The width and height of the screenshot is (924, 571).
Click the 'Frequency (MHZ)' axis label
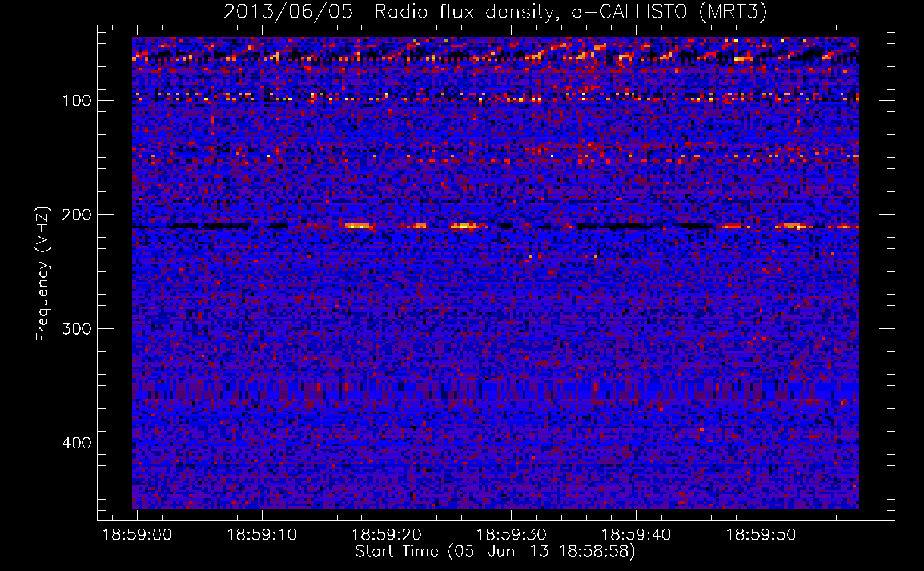click(x=43, y=274)
